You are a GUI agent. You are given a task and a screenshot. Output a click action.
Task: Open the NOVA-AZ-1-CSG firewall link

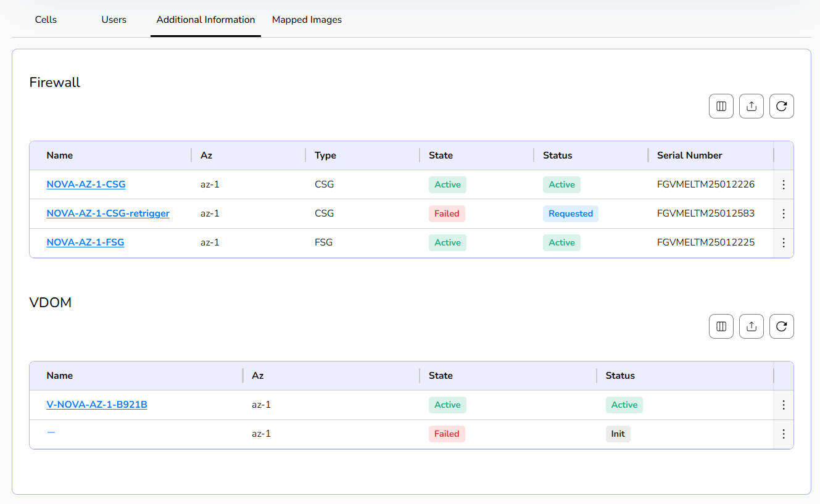pyautogui.click(x=86, y=184)
